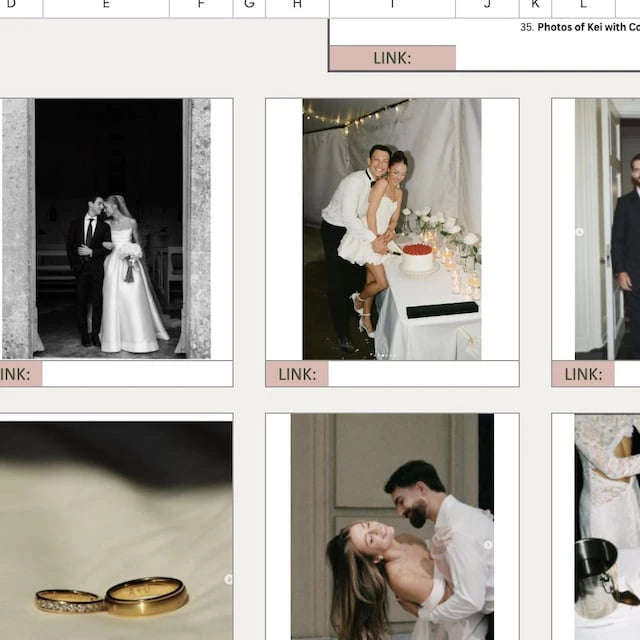This screenshot has width=640, height=640.
Task: Click the next-arrow on the laughing couple photo
Action: tap(488, 544)
